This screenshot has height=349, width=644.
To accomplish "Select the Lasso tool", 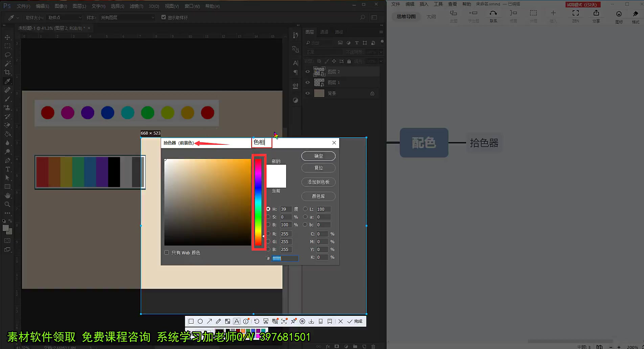I will click(x=7, y=55).
